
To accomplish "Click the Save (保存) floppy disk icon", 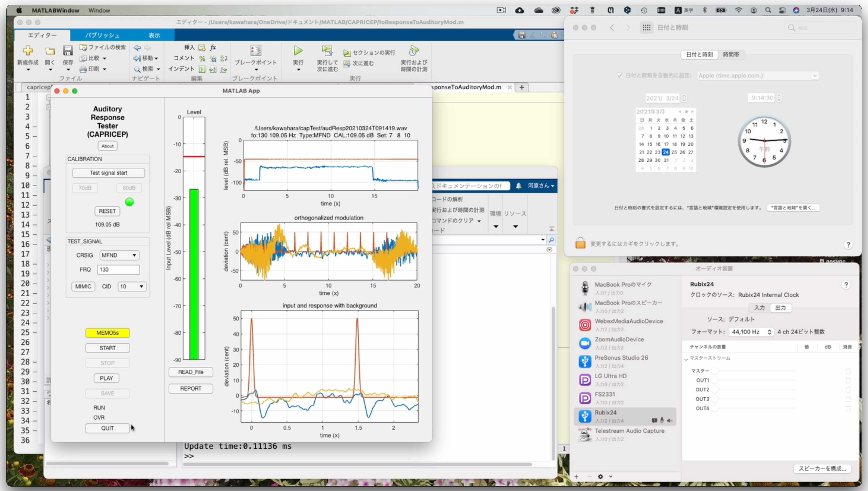I will (68, 51).
